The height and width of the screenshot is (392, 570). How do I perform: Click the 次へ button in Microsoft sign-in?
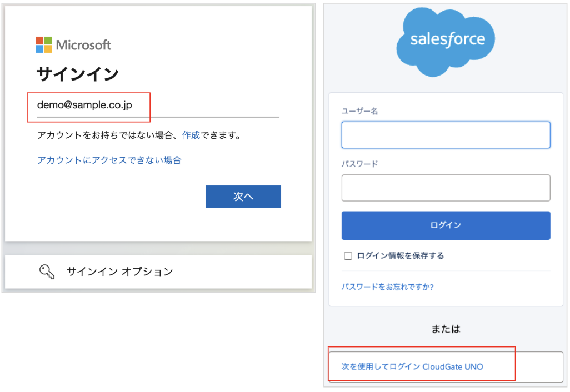click(x=243, y=197)
